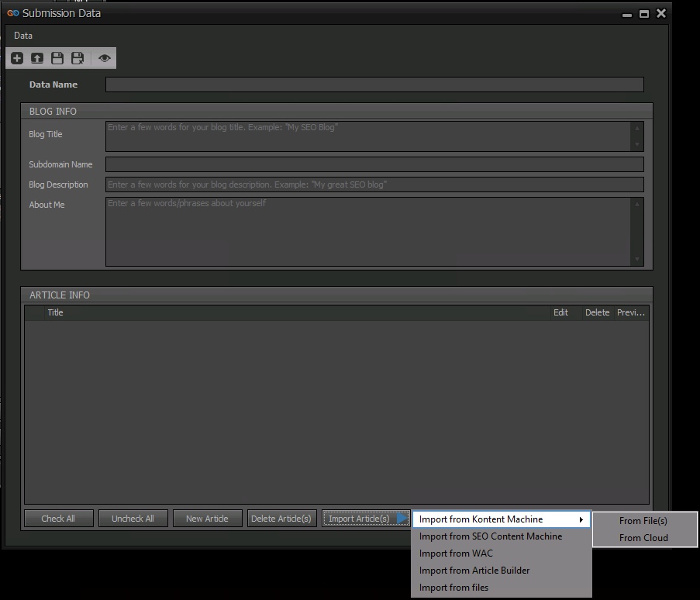Click Blog Title scroll up arrow
700x600 pixels.
coord(637,129)
